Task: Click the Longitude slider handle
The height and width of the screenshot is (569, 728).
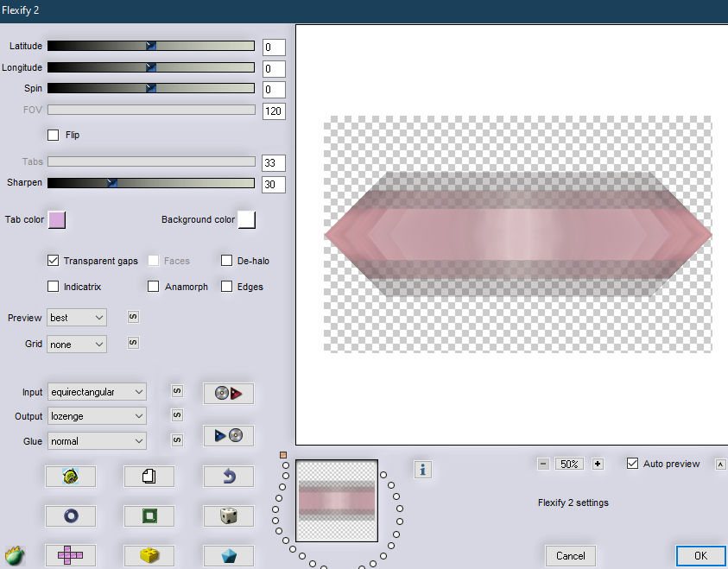Action: click(x=151, y=67)
